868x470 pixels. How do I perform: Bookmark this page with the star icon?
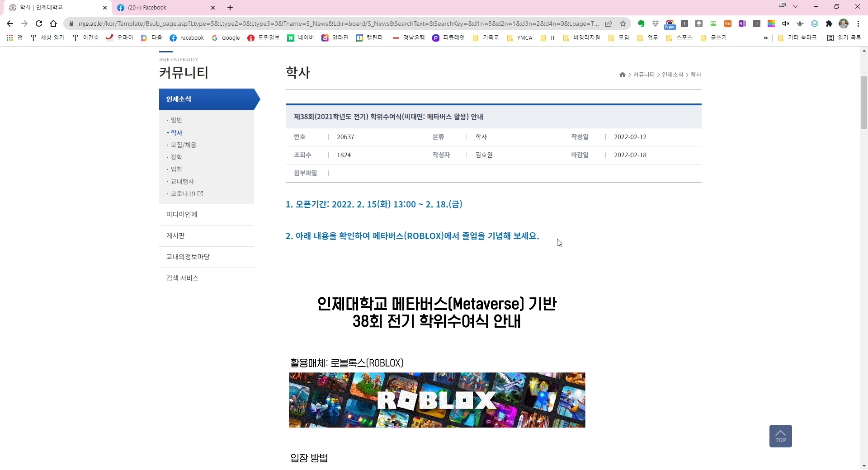pos(623,23)
